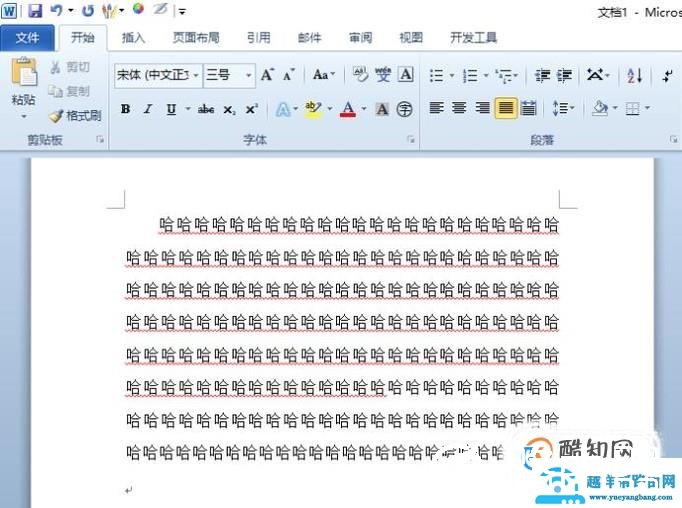This screenshot has width=682, height=508.
Task: Expand underline style dropdown arrow
Action: click(188, 108)
